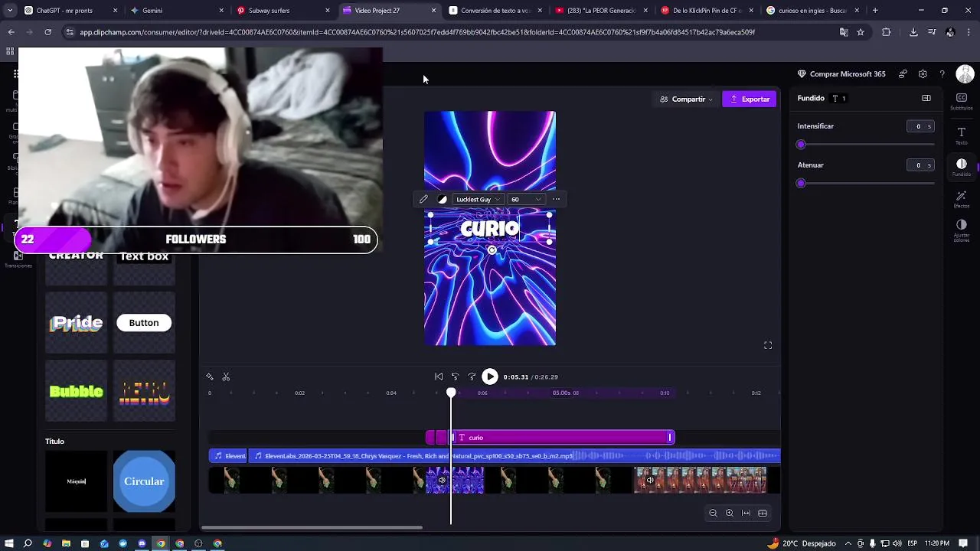This screenshot has height=551, width=980.
Task: Open the help question mark icon
Action: click(x=942, y=74)
